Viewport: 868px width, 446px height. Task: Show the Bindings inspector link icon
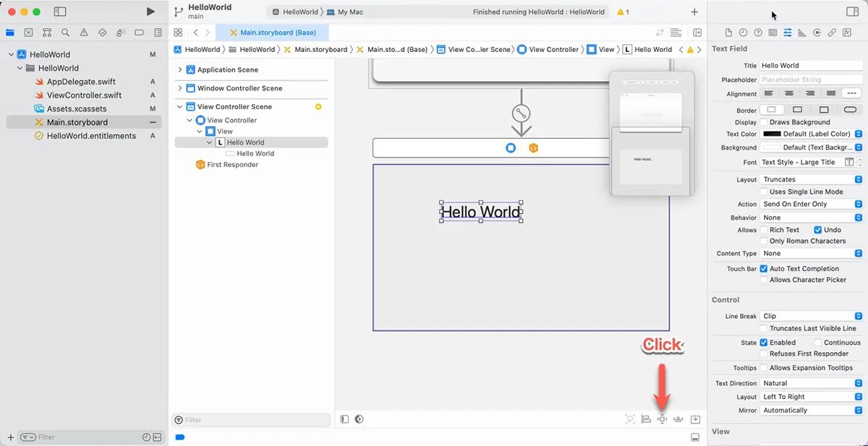832,33
